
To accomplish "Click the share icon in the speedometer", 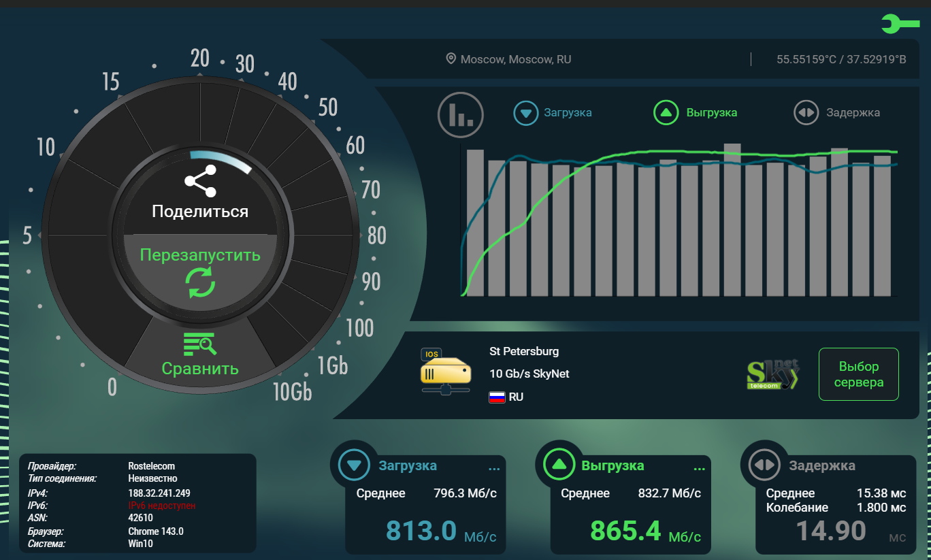I will pos(199,182).
